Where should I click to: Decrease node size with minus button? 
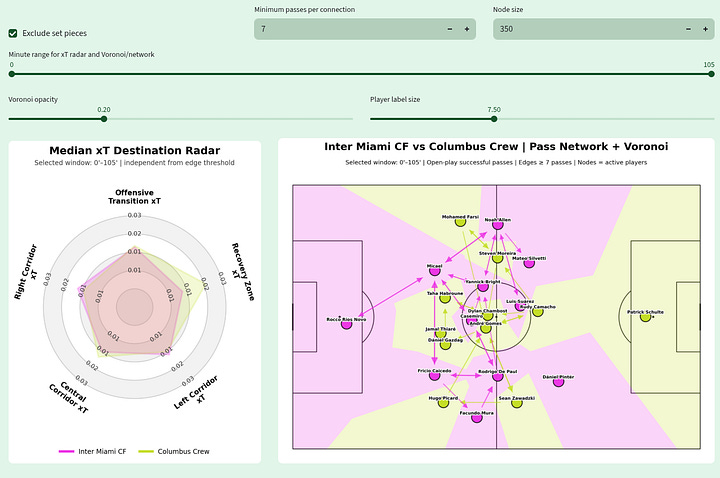[688, 29]
